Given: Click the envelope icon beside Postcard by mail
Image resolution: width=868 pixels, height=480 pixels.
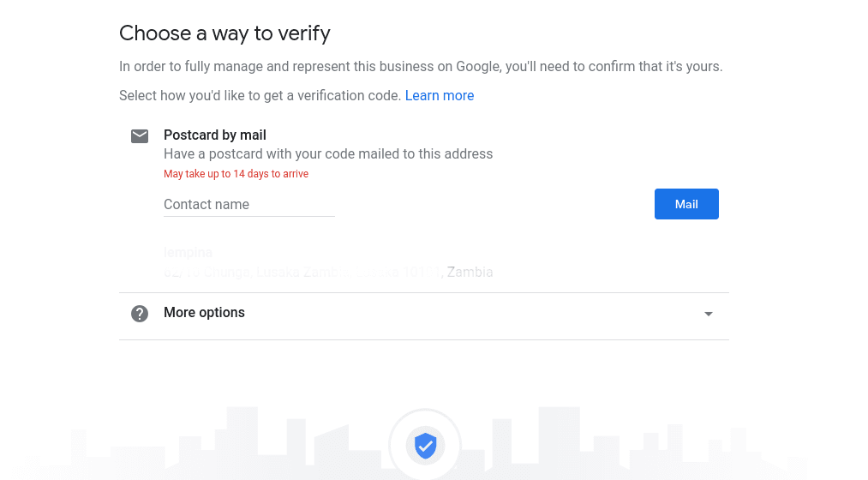Looking at the screenshot, I should 140,136.
